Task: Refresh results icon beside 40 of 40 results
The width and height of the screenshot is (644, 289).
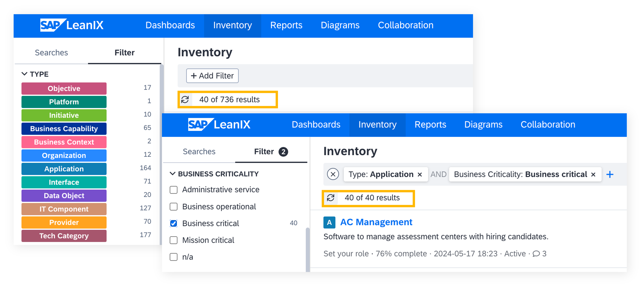Action: (330, 198)
